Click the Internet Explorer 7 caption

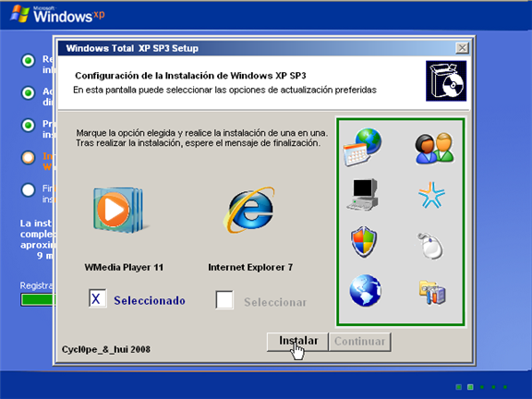click(x=250, y=267)
